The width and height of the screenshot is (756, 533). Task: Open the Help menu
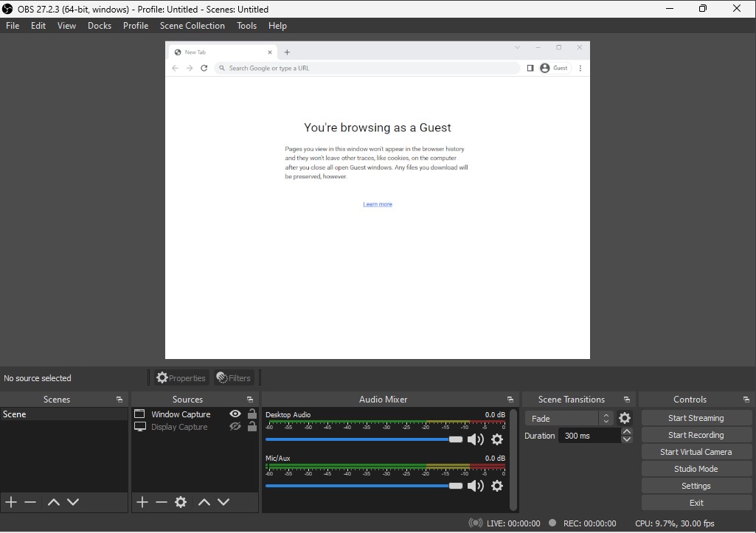click(x=277, y=26)
